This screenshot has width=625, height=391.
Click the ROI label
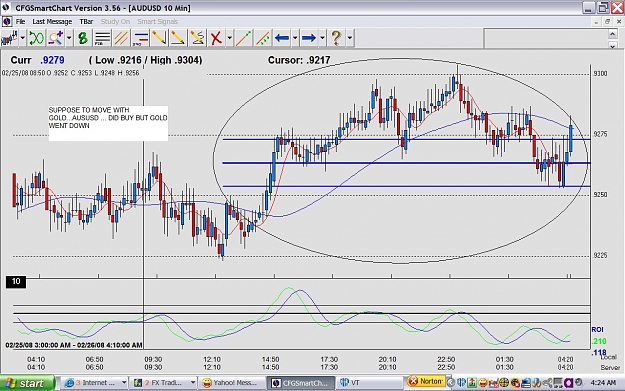click(x=597, y=330)
